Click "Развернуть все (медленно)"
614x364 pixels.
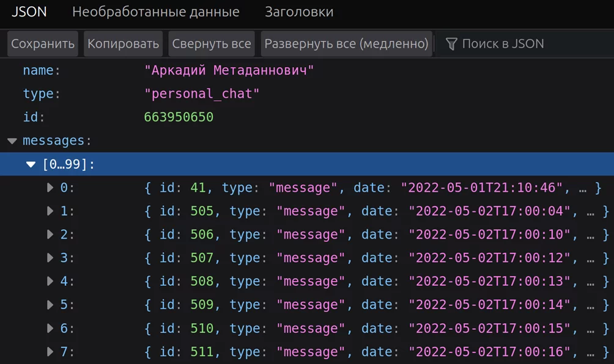click(x=346, y=43)
